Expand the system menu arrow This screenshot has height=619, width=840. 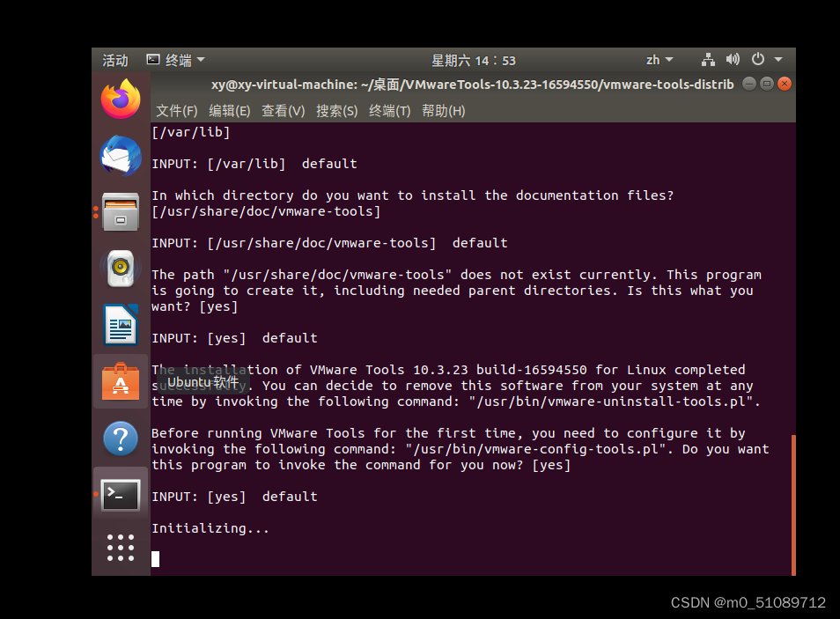pyautogui.click(x=778, y=60)
